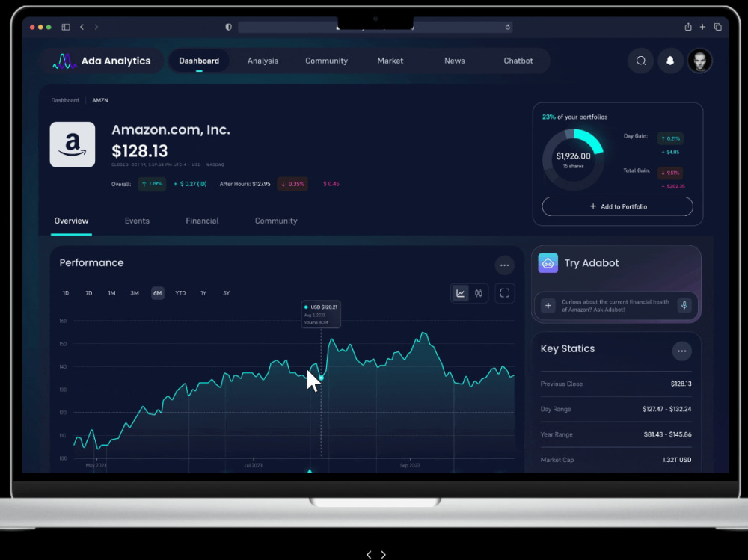Click the browser address bar
The width and height of the screenshot is (748, 560).
coord(375,27)
